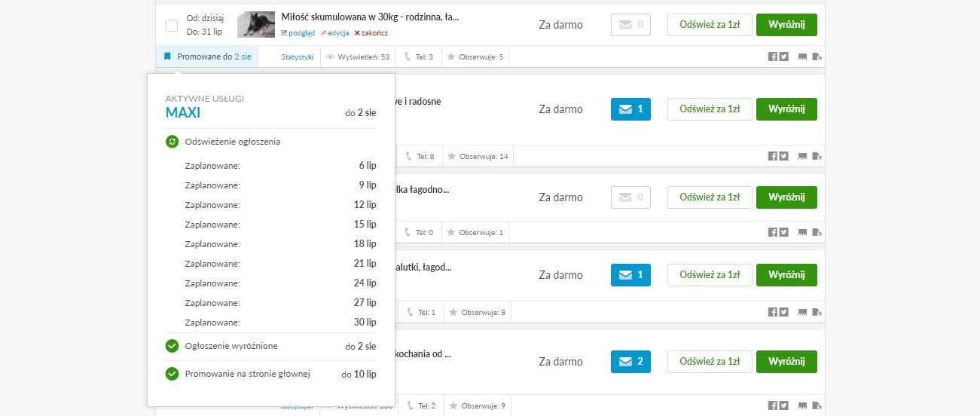Viewport: 980px width, 416px height.
Task: Click 'Odśwież za 1zł' on the first listing
Action: coord(710,25)
